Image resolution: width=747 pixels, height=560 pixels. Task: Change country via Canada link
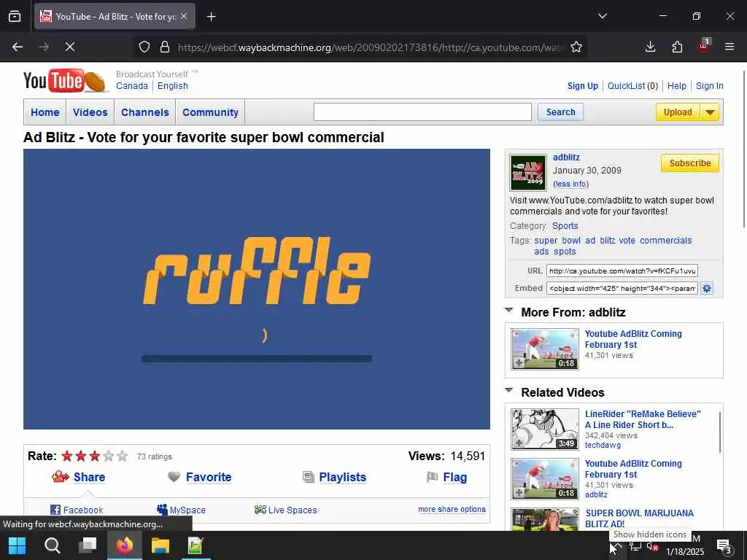[132, 86]
